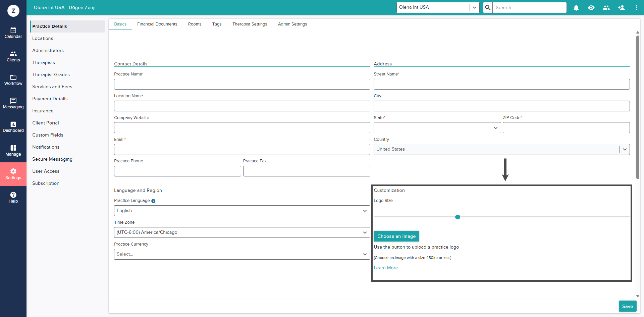644x317 pixels.
Task: Switch to the Financial Documents tab
Action: (157, 24)
